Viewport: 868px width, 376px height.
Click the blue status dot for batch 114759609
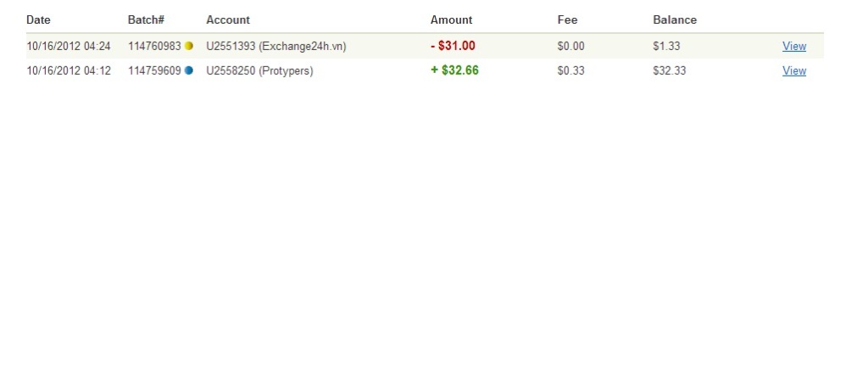click(189, 70)
